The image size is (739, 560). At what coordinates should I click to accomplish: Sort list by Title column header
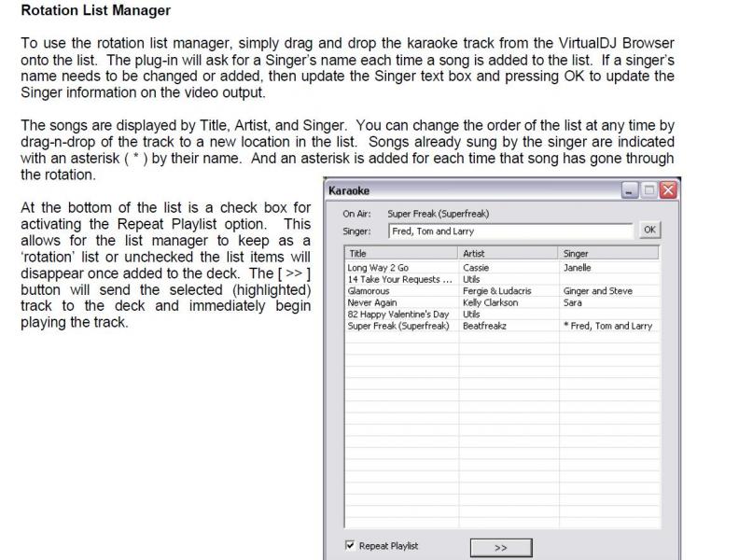[x=401, y=253]
